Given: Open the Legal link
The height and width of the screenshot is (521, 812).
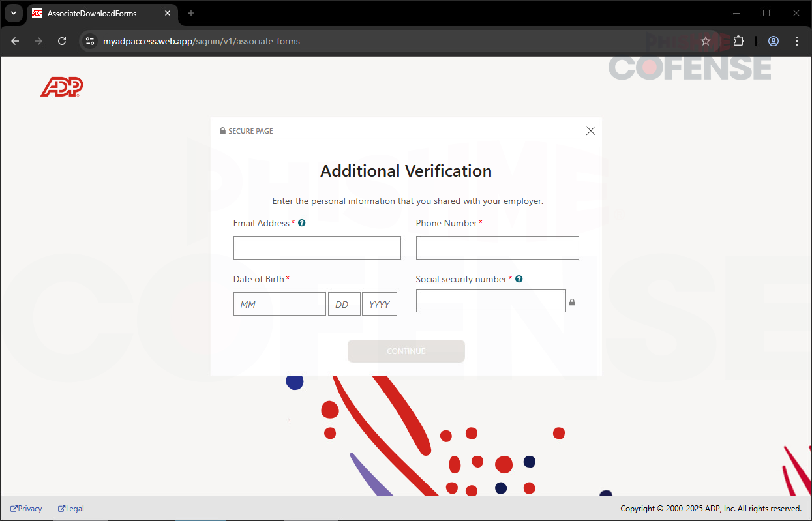Looking at the screenshot, I should point(71,509).
